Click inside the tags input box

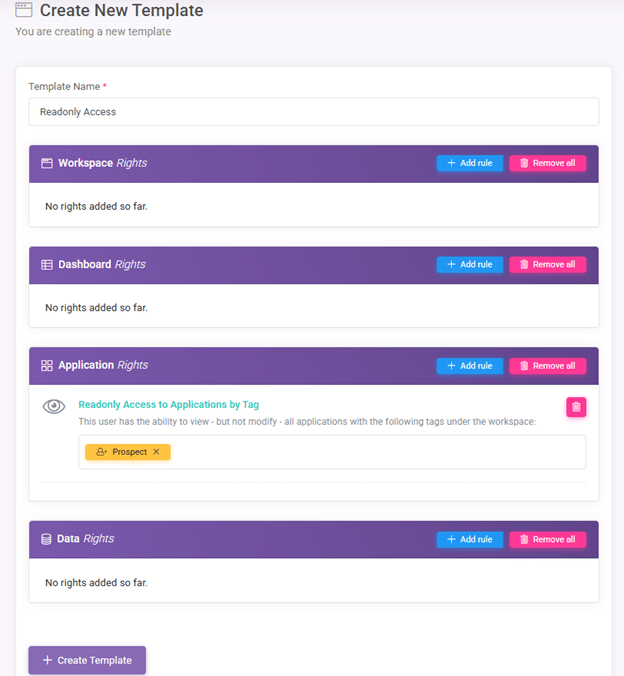(380, 452)
